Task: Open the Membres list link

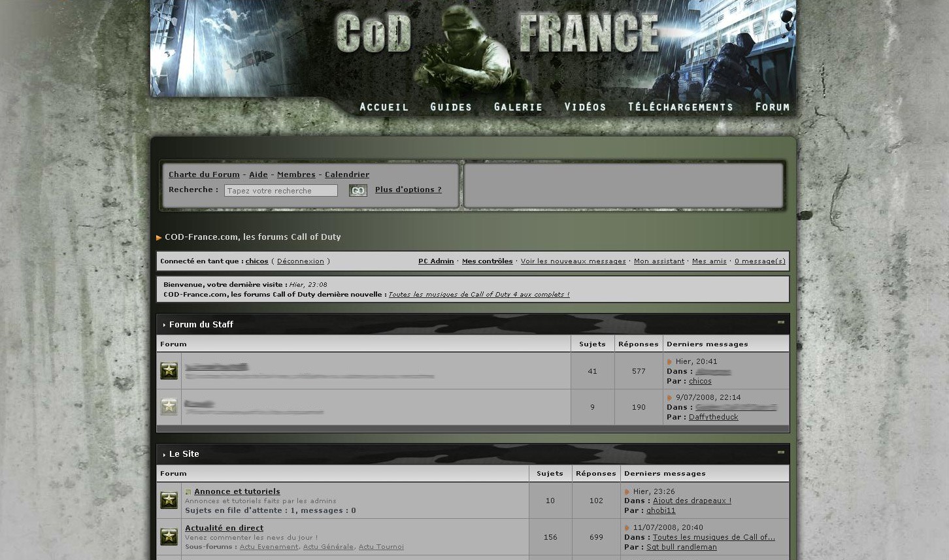Action: click(x=296, y=174)
